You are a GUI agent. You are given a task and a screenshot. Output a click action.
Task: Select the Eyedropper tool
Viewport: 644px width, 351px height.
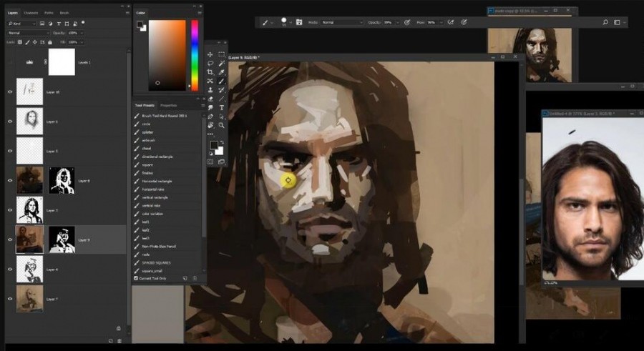coord(222,72)
